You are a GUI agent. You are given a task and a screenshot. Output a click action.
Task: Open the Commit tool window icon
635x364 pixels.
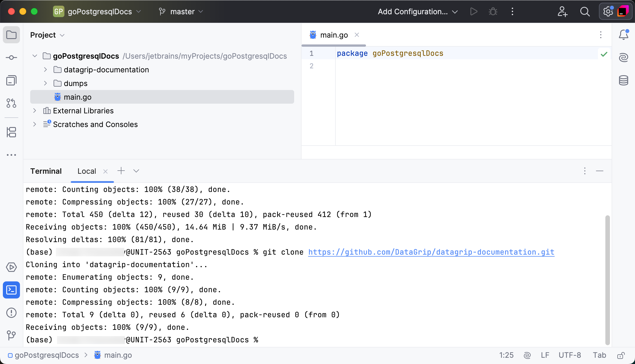click(x=11, y=58)
